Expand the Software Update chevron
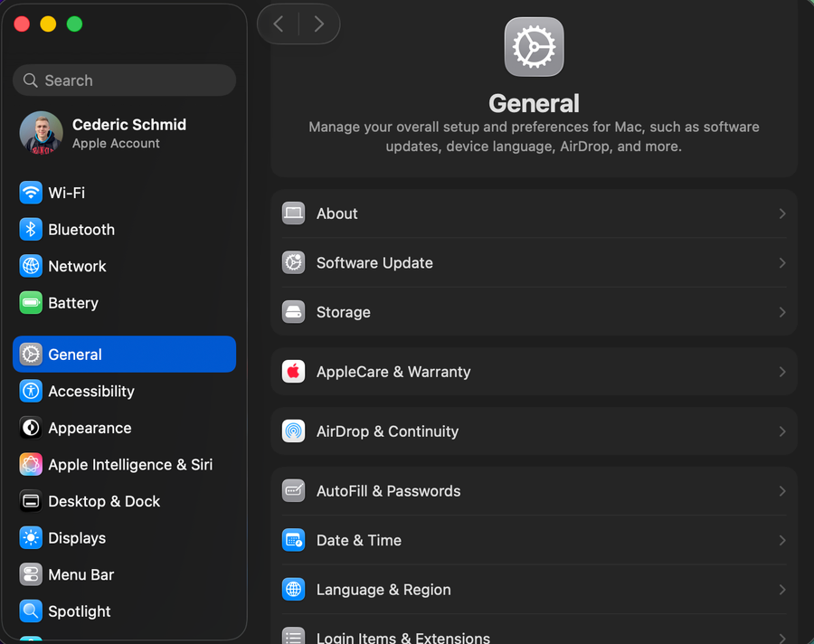 point(781,263)
